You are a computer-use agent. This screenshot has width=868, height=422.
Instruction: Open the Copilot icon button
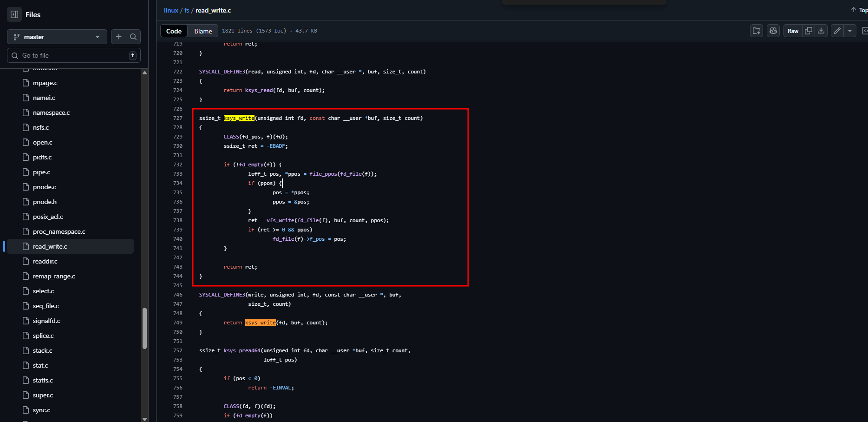(773, 31)
